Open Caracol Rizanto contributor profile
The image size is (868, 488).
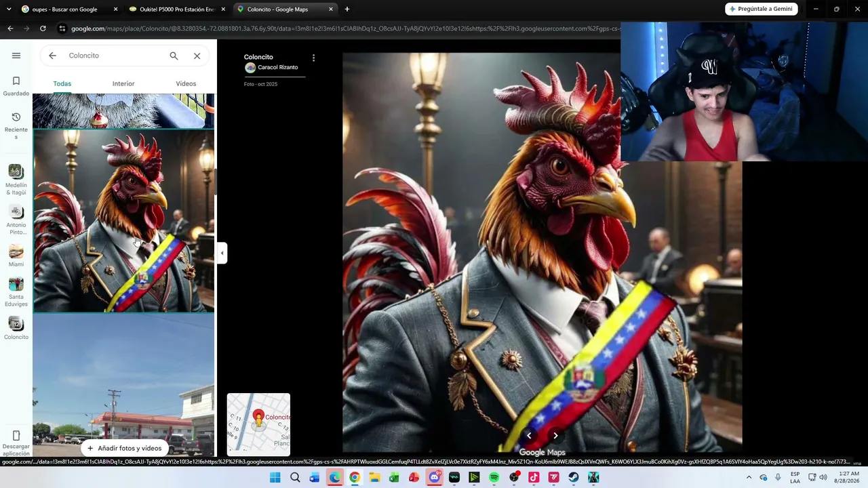click(271, 68)
